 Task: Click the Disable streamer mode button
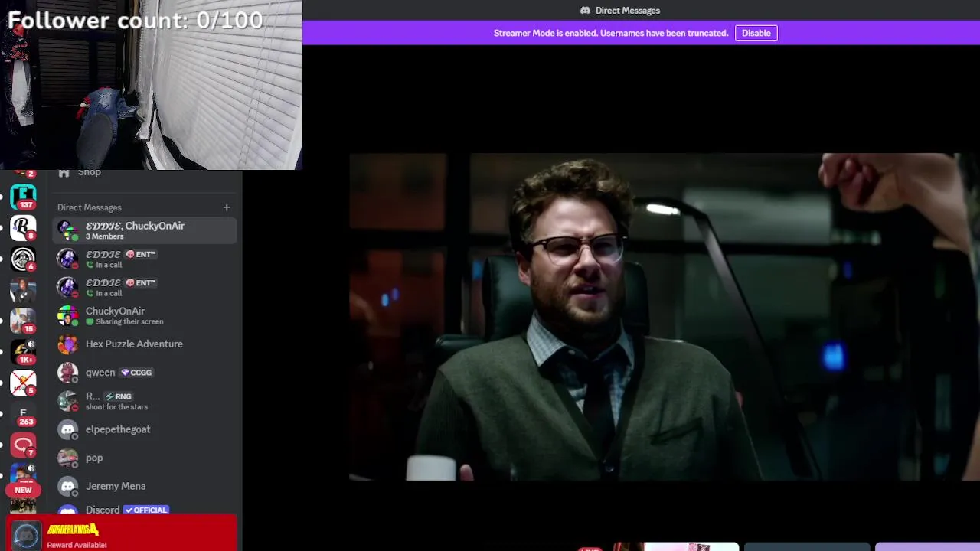[x=756, y=33]
